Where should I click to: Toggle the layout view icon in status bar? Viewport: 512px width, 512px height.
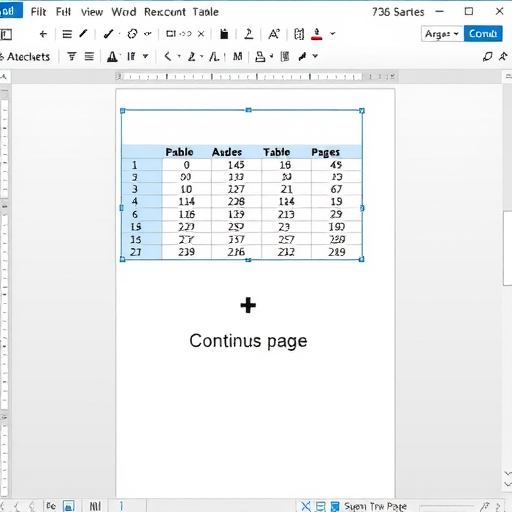(x=320, y=506)
